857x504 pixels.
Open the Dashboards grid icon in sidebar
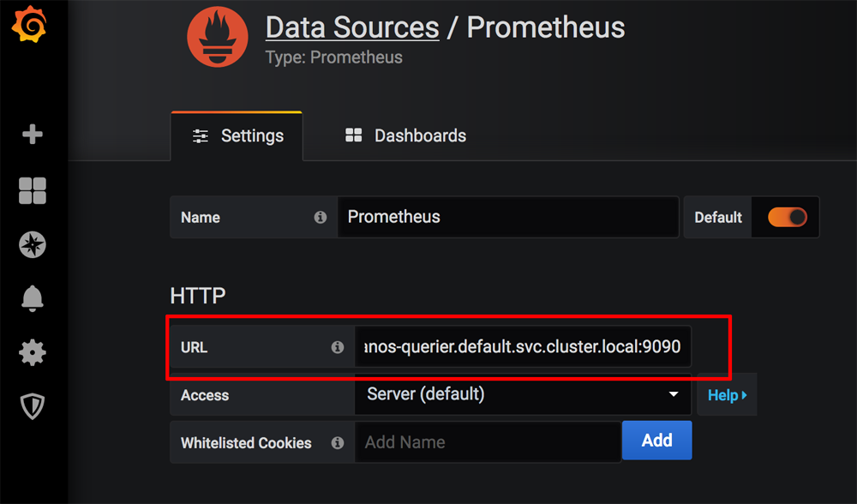pos(33,190)
